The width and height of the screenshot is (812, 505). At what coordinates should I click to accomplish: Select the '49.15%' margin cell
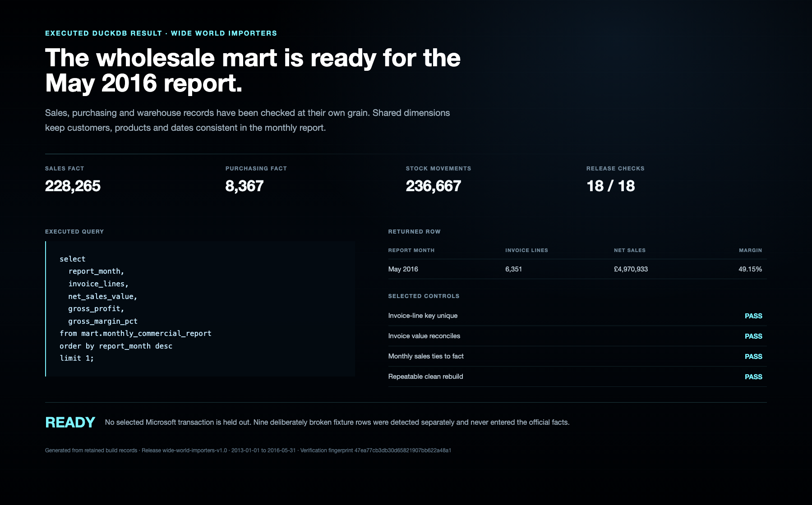pyautogui.click(x=750, y=269)
